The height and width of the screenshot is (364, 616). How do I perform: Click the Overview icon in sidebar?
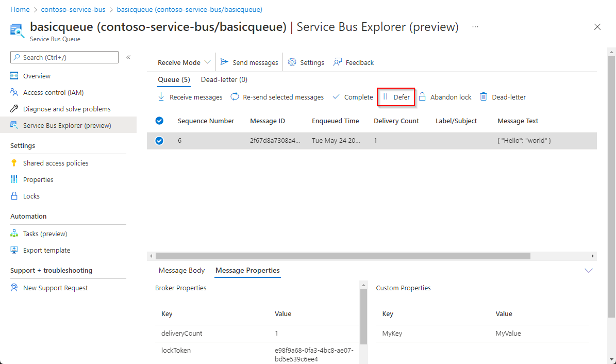(x=14, y=75)
